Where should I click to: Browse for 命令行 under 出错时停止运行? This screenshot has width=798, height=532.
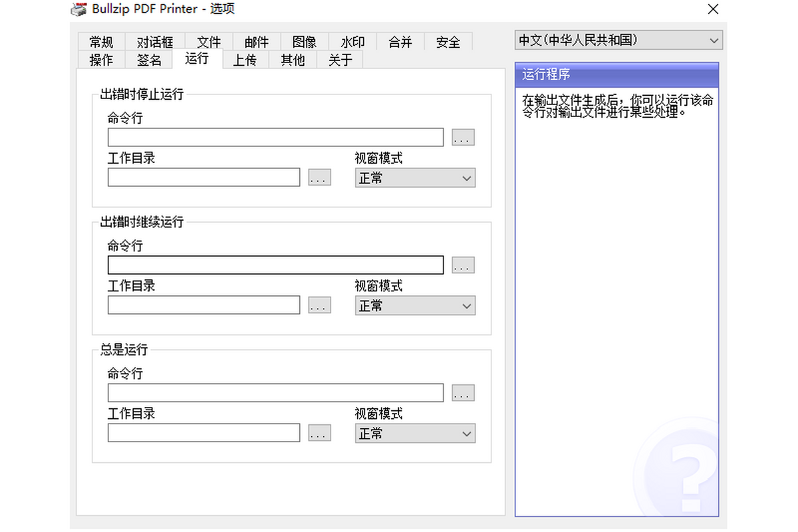click(463, 138)
